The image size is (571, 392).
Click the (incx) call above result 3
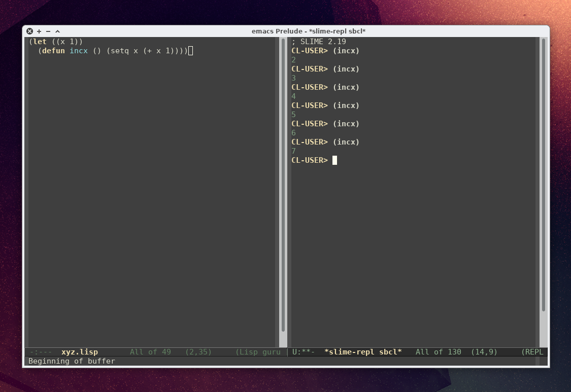tap(346, 69)
